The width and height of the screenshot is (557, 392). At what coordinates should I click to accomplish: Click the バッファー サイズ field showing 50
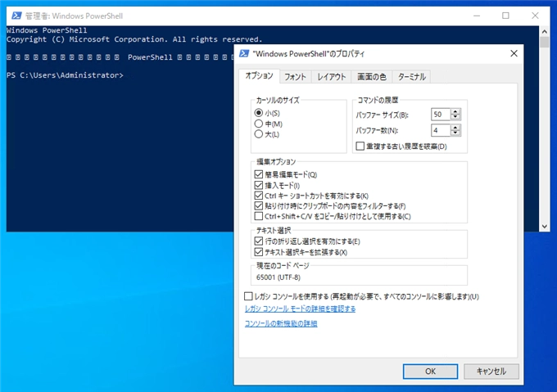tap(441, 115)
